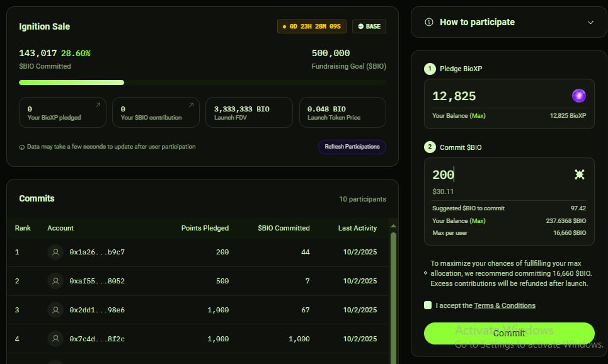
Task: Click the 12,825 BioXP balance value
Action: tap(568, 115)
